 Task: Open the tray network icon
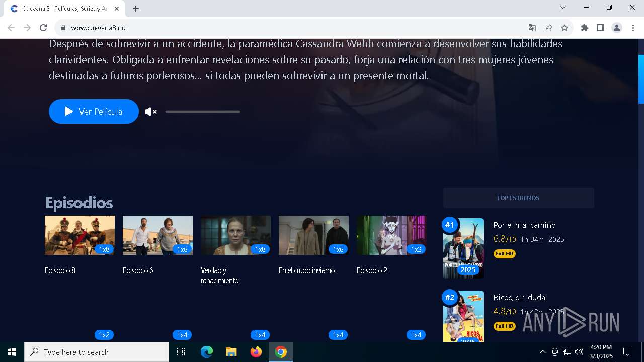pyautogui.click(x=567, y=352)
